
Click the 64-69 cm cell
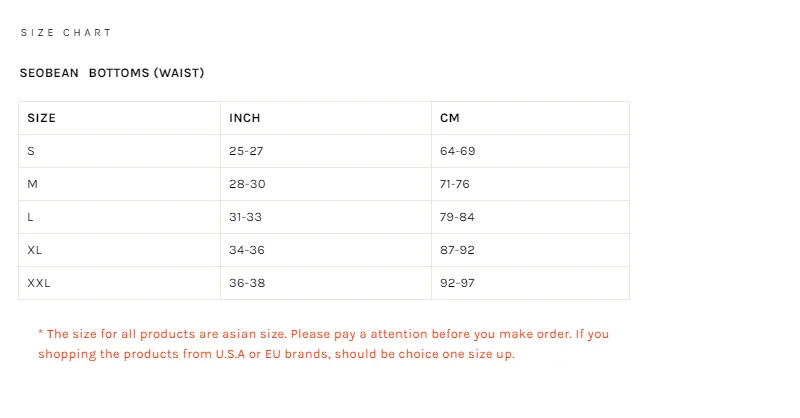[x=457, y=151]
